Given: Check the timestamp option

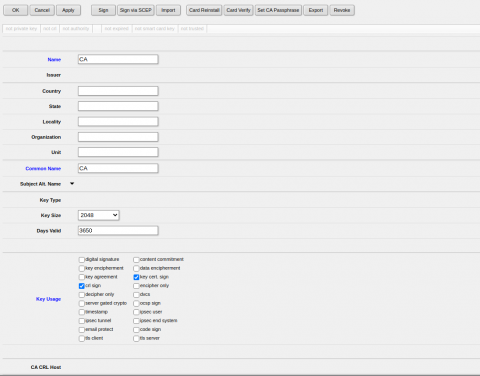Looking at the screenshot, I should 82,312.
